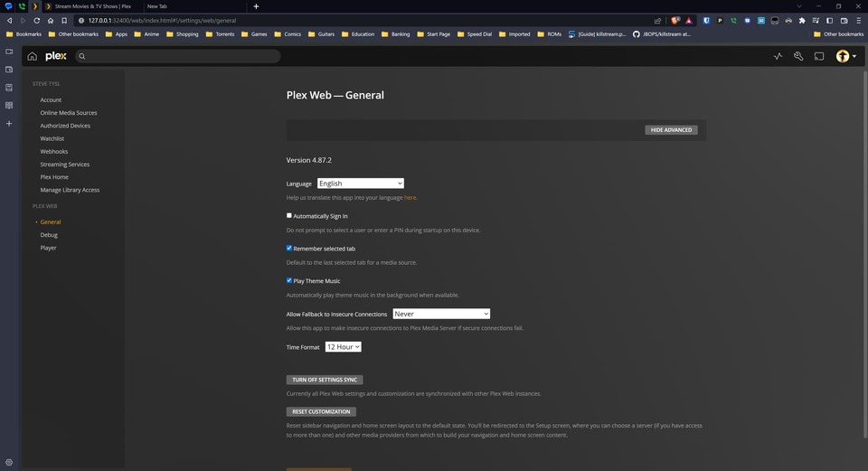Image resolution: width=868 pixels, height=471 pixels.
Task: Click the Reset Customization button
Action: click(321, 411)
